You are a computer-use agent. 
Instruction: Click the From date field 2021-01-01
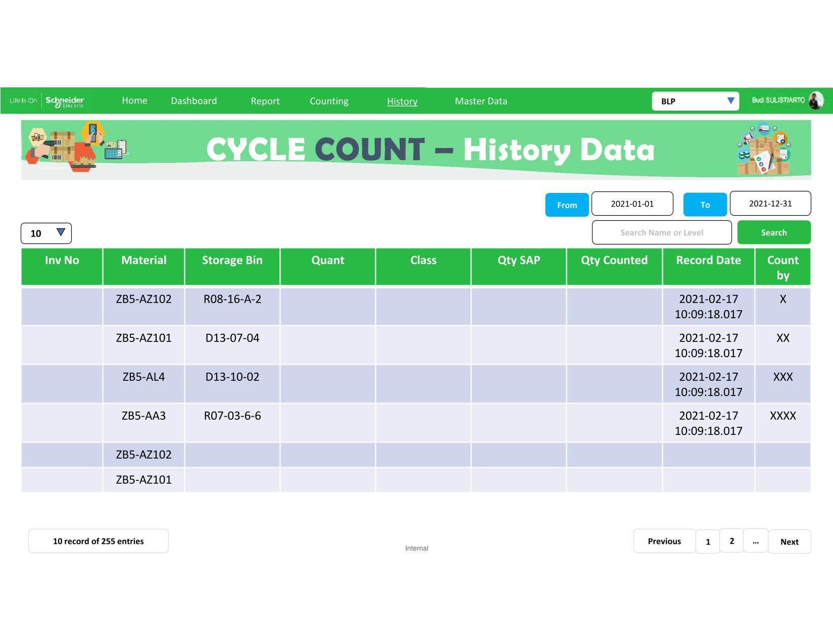click(632, 204)
